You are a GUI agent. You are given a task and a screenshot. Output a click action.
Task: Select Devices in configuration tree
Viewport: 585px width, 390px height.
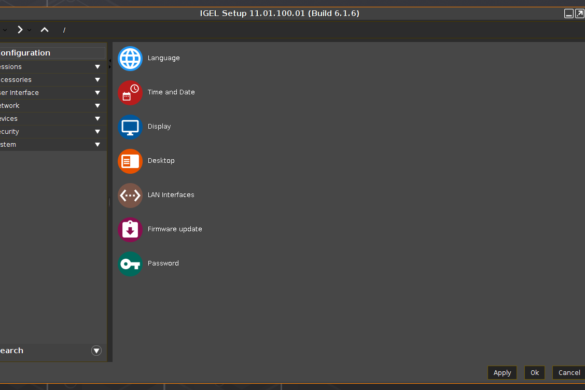tap(52, 119)
